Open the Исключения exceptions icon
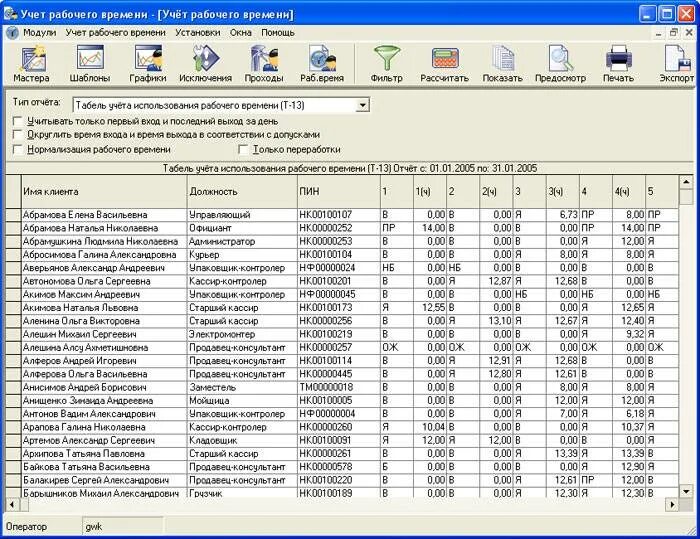This screenshot has height=539, width=700. [205, 64]
